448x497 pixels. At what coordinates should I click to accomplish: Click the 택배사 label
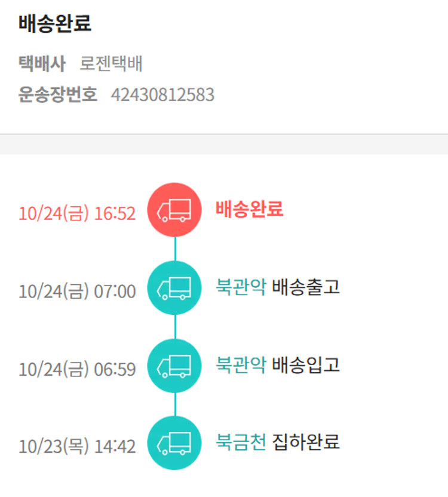click(x=42, y=64)
